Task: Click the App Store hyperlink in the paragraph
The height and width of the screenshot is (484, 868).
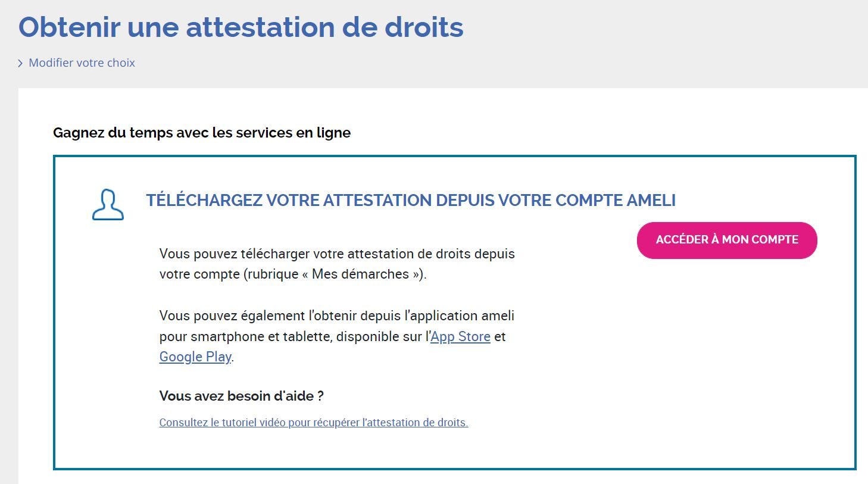Action: 461,336
